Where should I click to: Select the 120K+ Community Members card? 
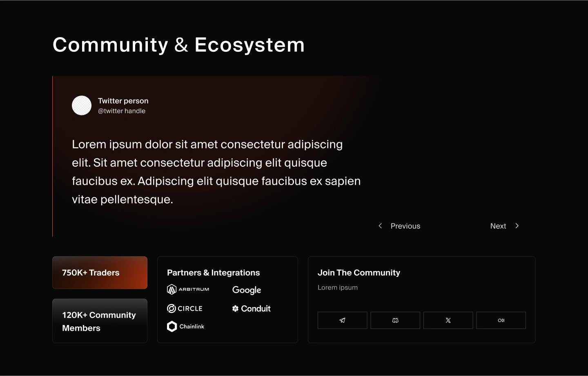click(x=100, y=321)
